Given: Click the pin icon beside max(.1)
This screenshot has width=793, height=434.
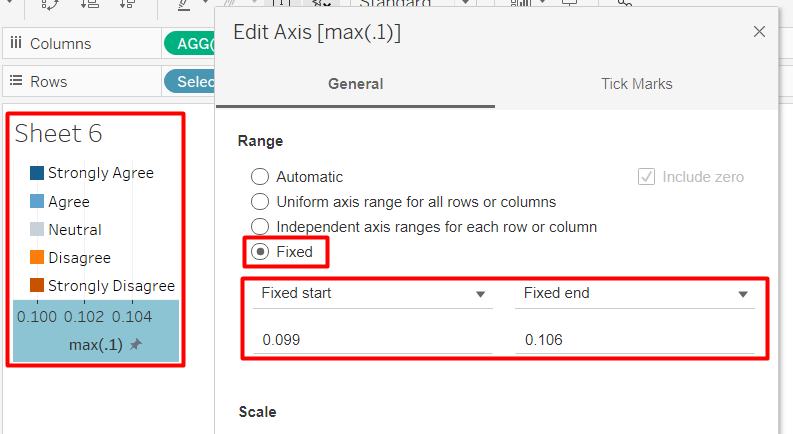Looking at the screenshot, I should (x=136, y=344).
